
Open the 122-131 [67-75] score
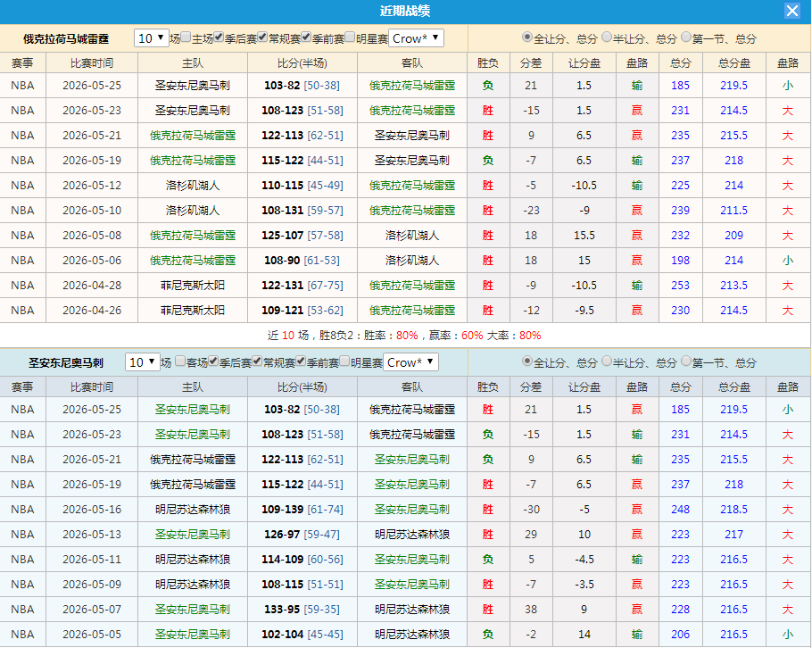[302, 286]
